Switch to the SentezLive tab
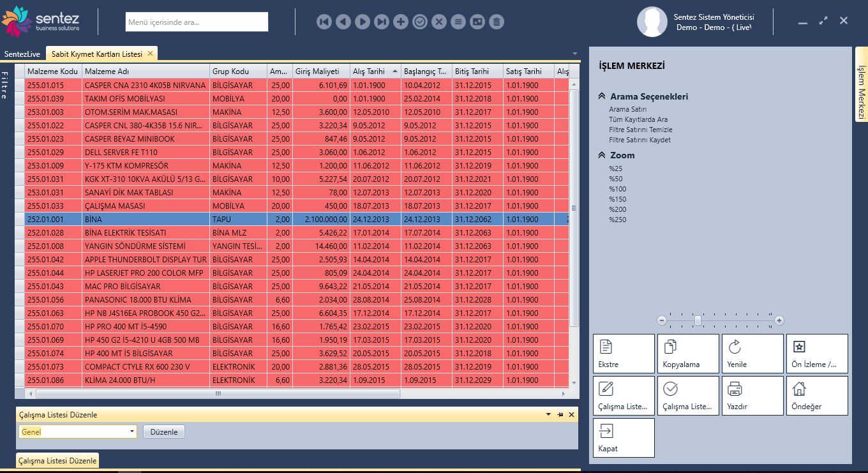This screenshot has width=868, height=473. (x=22, y=54)
